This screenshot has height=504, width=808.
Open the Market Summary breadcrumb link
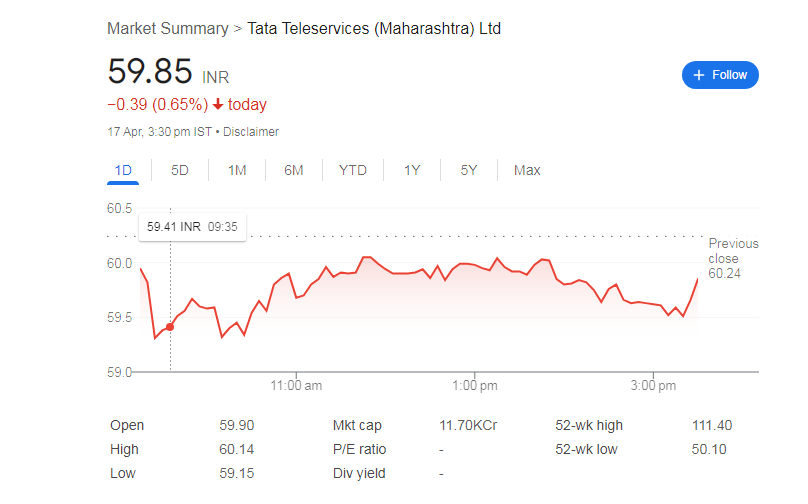pyautogui.click(x=167, y=28)
